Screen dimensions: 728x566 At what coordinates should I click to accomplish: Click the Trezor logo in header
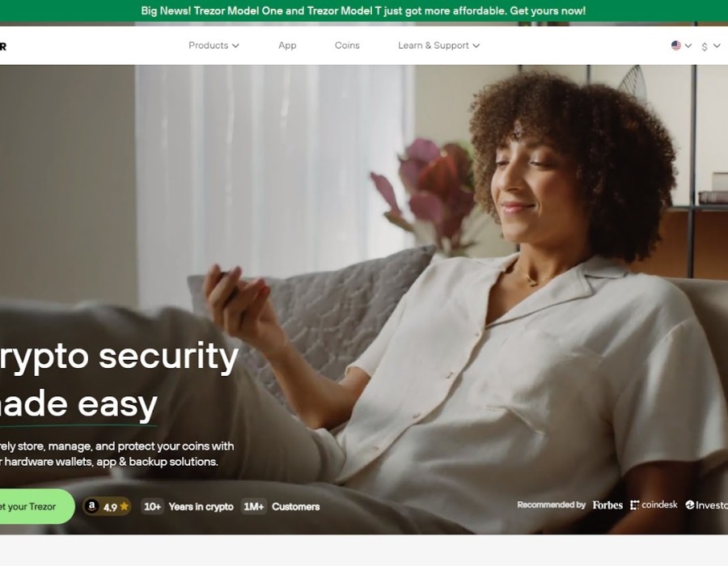tap(2, 46)
